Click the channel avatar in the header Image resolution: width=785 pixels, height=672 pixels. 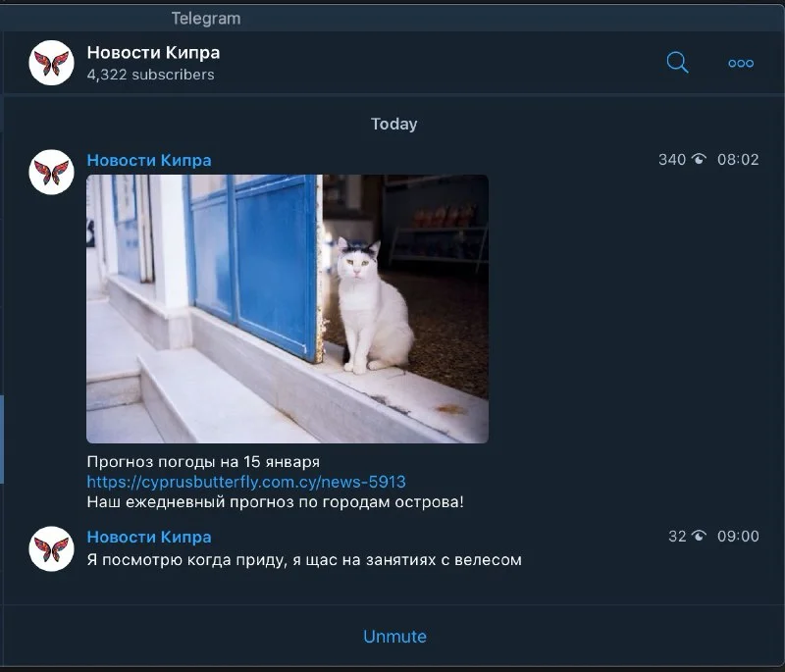pyautogui.click(x=51, y=63)
